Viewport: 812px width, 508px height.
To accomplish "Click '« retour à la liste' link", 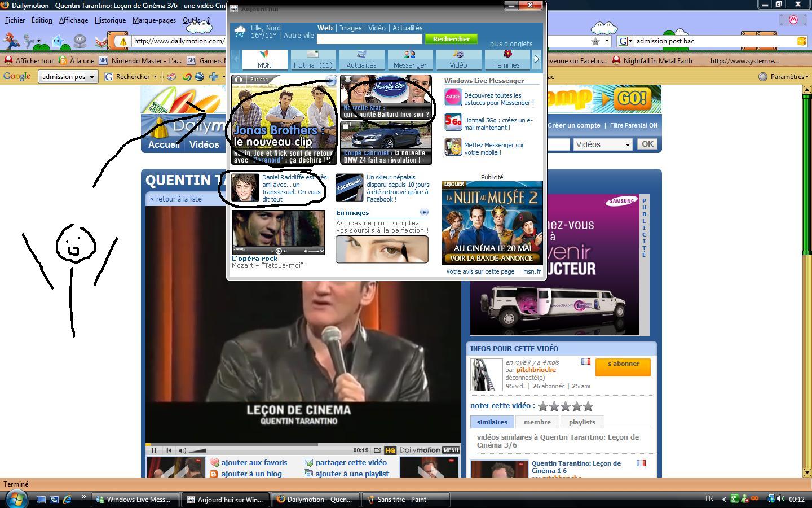I will [176, 199].
